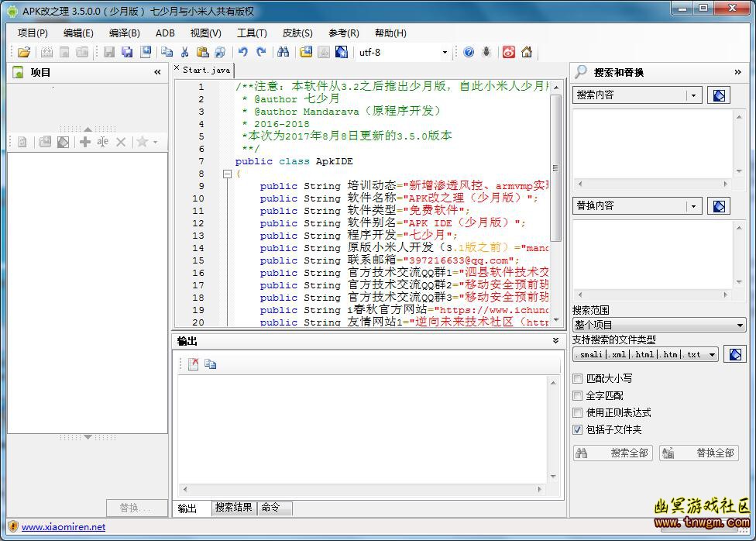Click the copy icon in main toolbar
The width and height of the screenshot is (756, 541).
tap(167, 52)
